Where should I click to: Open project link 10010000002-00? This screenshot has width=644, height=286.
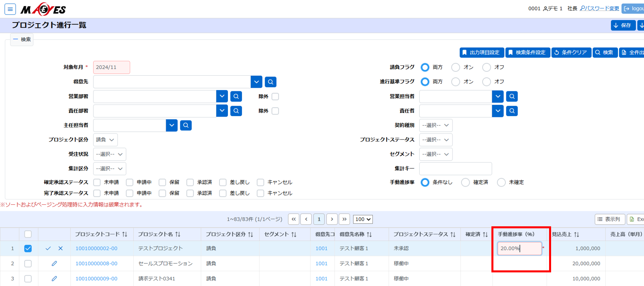point(97,248)
